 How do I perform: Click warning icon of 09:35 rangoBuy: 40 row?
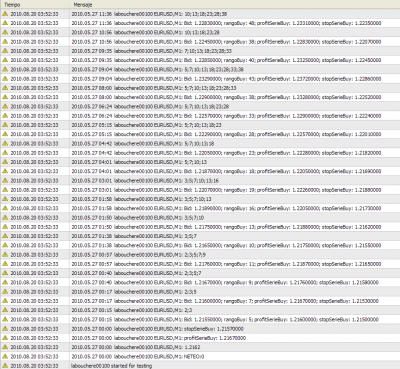(x=5, y=60)
